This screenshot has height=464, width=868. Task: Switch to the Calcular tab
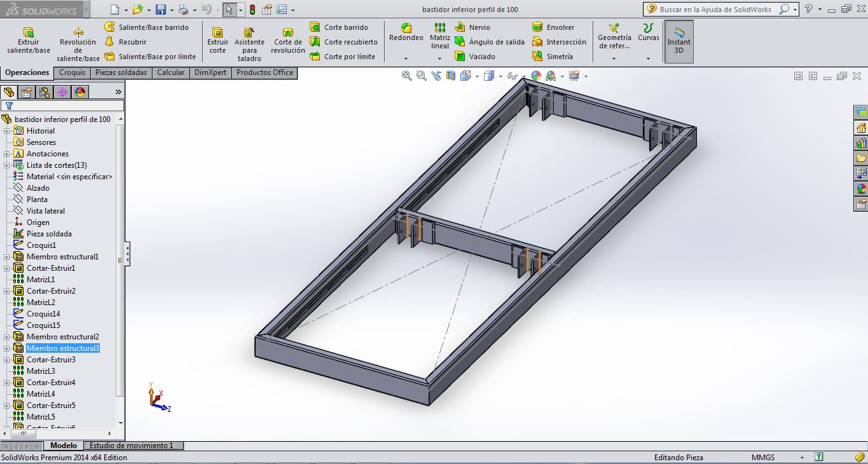[x=171, y=72]
